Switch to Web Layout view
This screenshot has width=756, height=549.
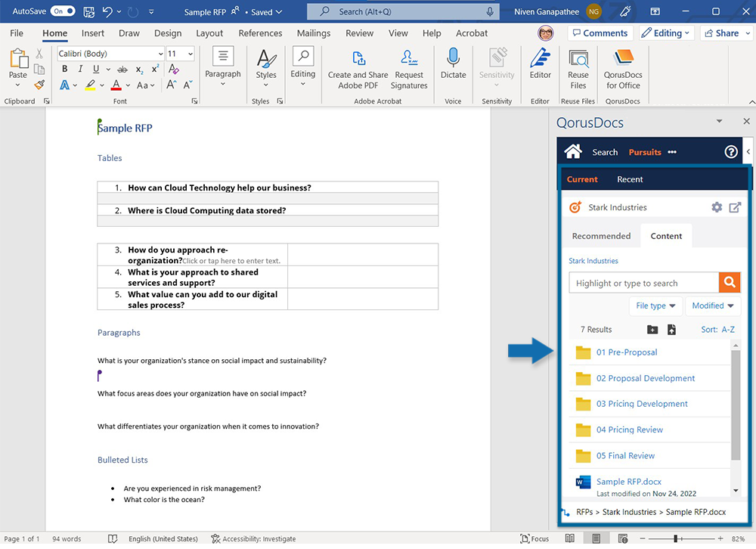(622, 538)
